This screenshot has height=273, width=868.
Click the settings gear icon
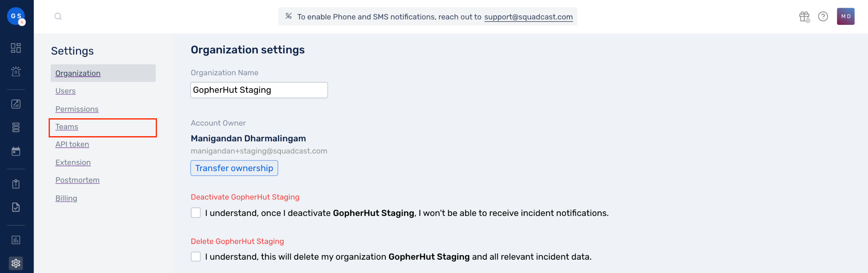point(16,263)
